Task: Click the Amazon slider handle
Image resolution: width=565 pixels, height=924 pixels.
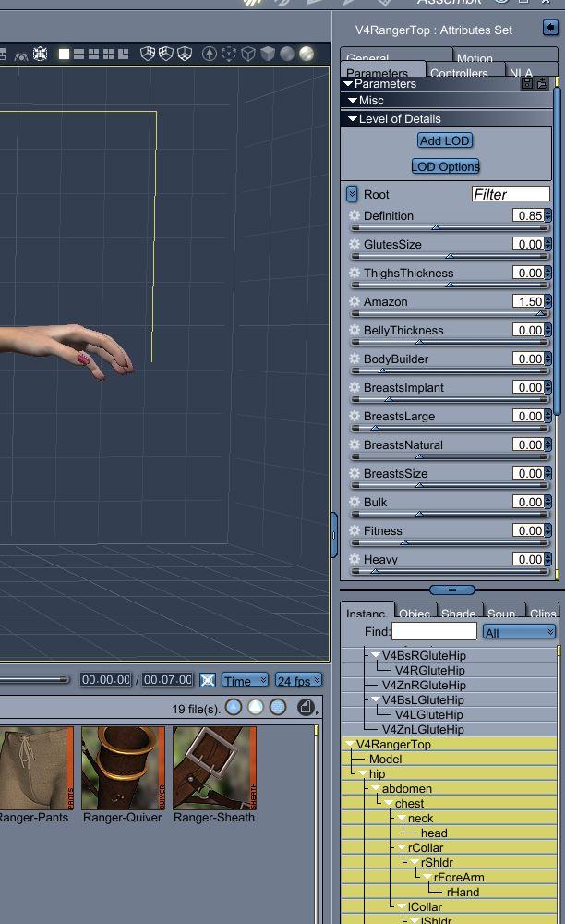Action: (x=541, y=313)
